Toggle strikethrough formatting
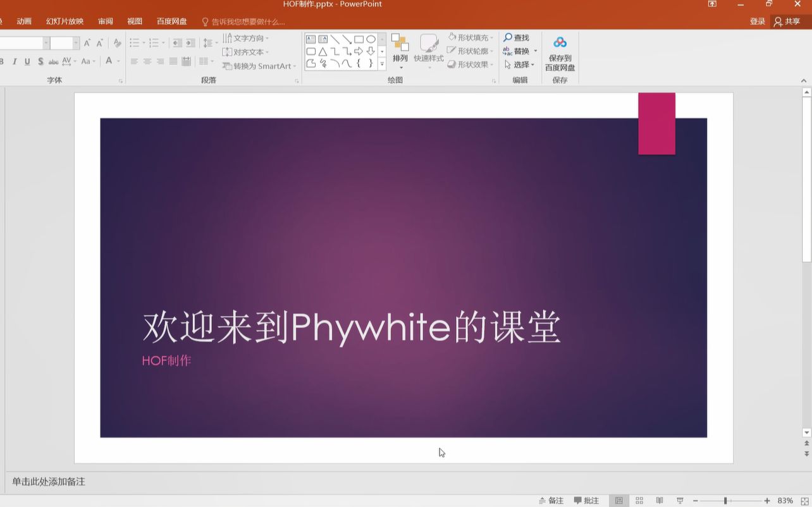 [x=53, y=61]
